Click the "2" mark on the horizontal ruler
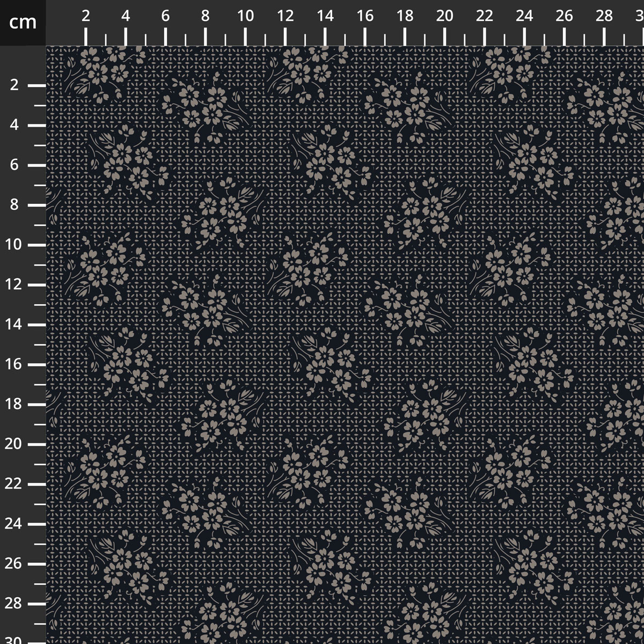 pyautogui.click(x=86, y=16)
